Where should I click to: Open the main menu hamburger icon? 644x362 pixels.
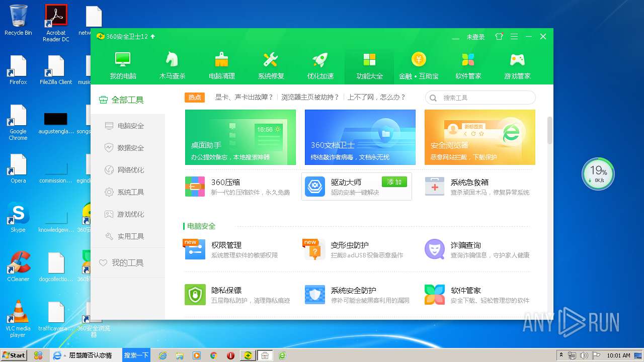514,37
